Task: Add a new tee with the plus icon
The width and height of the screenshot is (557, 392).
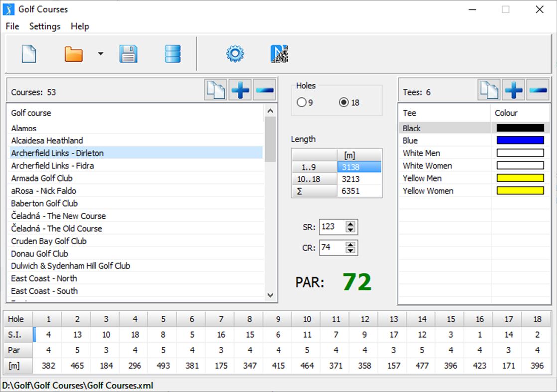Action: (x=513, y=90)
